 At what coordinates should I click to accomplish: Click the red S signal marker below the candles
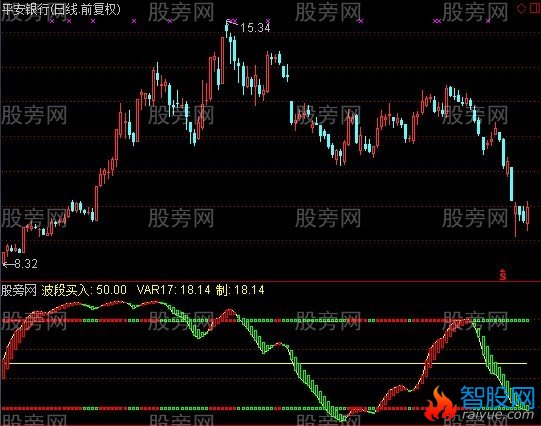point(503,274)
